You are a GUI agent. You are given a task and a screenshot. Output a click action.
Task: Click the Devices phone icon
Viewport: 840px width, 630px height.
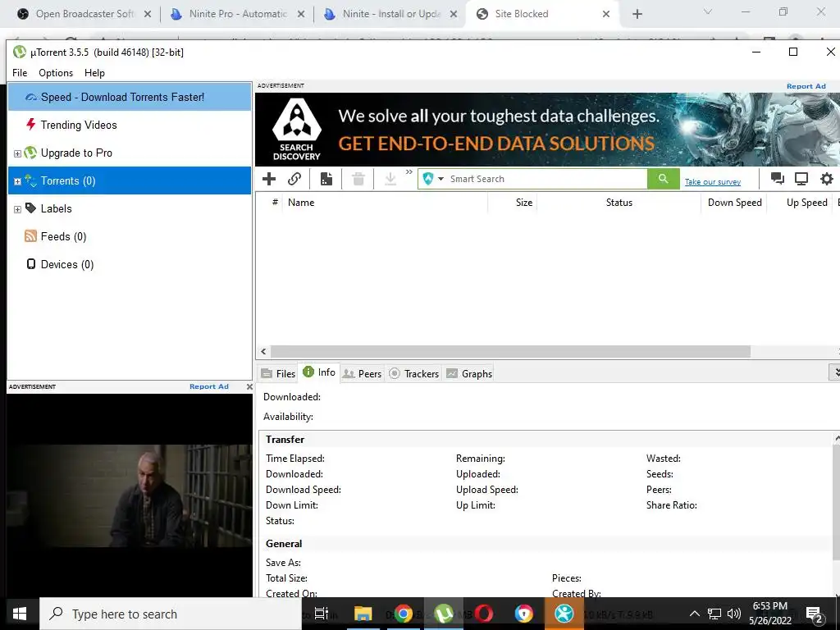click(x=31, y=263)
